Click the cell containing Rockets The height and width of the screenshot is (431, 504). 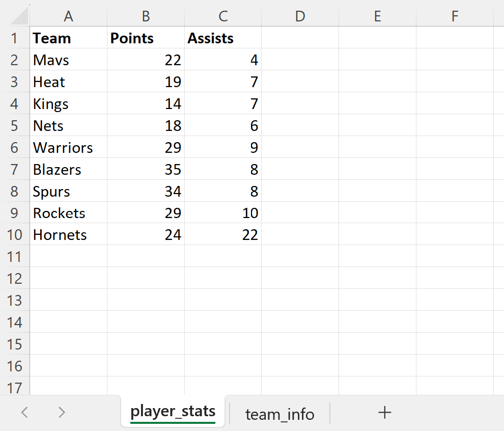(68, 212)
